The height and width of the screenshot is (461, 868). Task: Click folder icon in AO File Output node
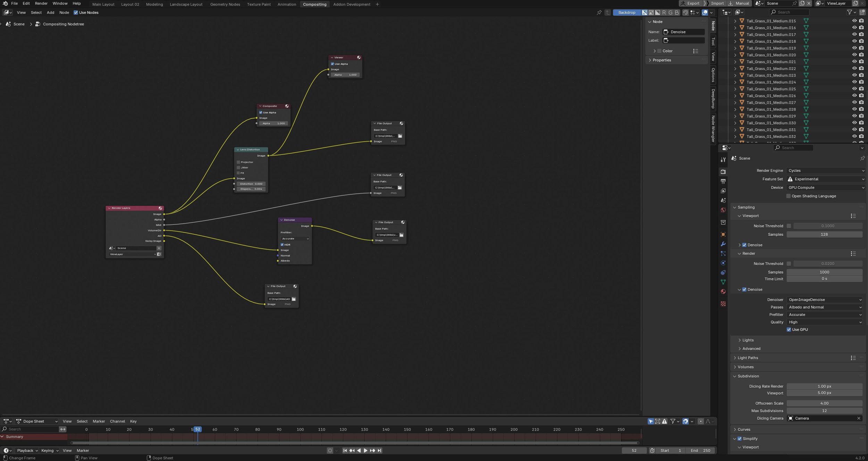(294, 299)
